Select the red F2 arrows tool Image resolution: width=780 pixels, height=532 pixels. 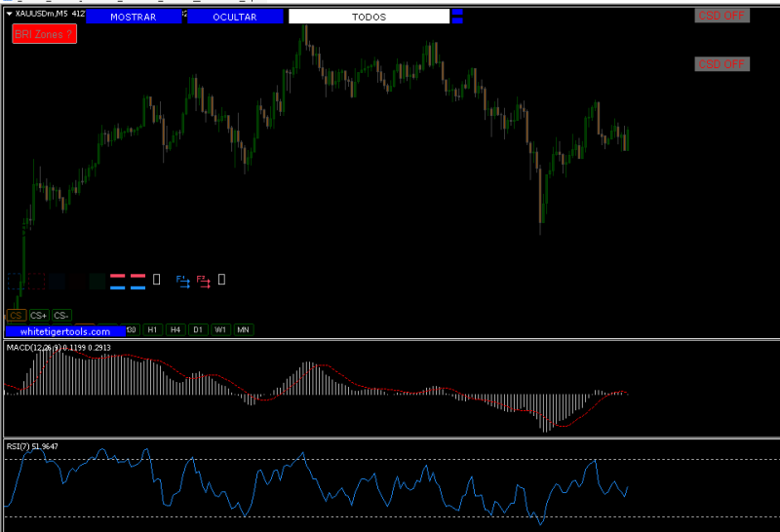(204, 282)
